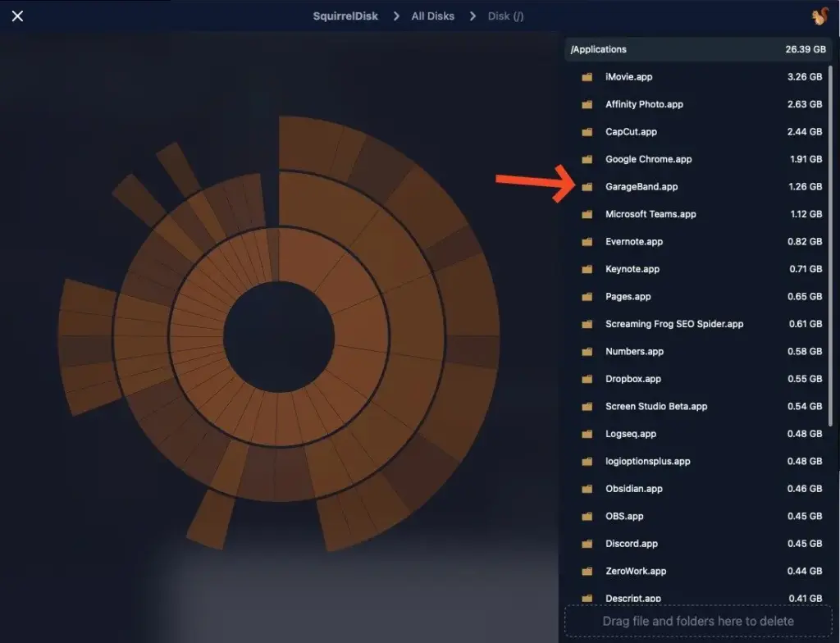Click folder icon next to GarageBand.app

(x=587, y=186)
